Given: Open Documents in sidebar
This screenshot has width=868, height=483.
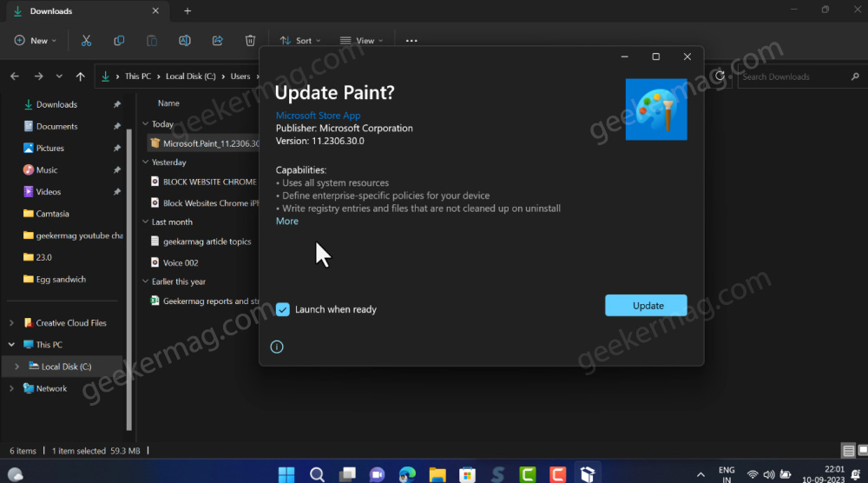Looking at the screenshot, I should click(x=56, y=126).
